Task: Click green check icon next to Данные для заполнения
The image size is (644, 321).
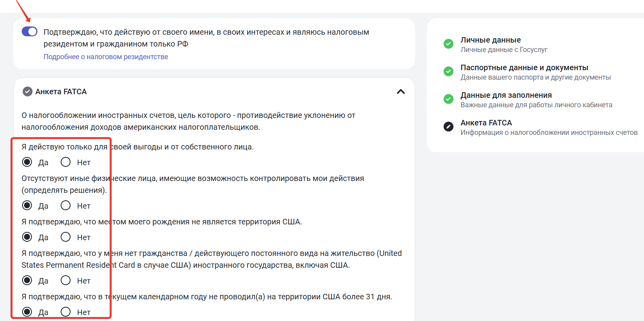Action: point(449,99)
